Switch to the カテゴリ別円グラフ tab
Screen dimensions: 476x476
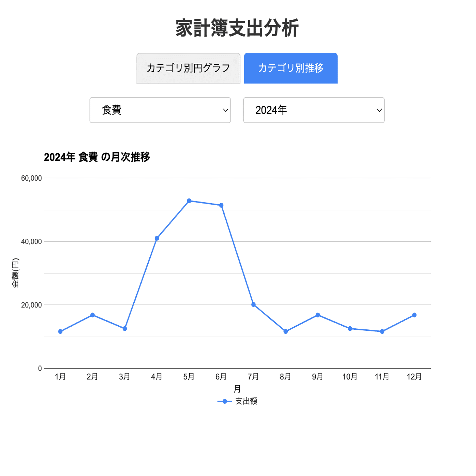pyautogui.click(x=189, y=68)
